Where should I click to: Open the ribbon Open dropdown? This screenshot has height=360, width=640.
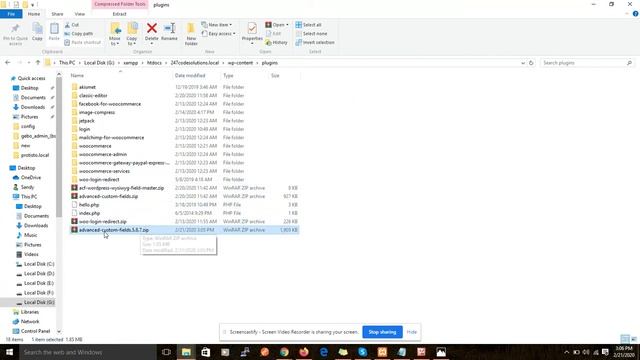(x=277, y=25)
